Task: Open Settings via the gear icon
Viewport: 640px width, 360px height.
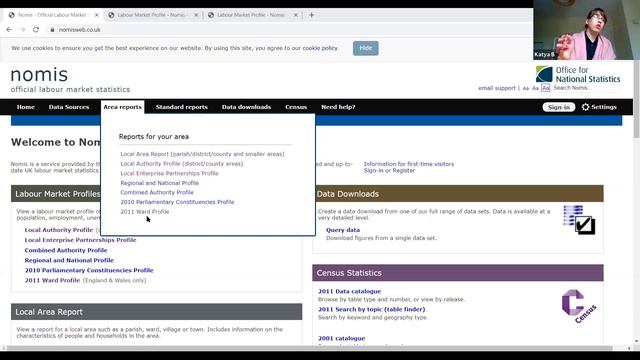Action: 586,107
